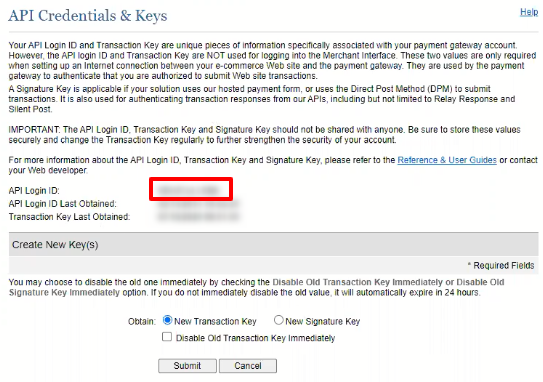Open the Reference & User Guides link

[447, 160]
